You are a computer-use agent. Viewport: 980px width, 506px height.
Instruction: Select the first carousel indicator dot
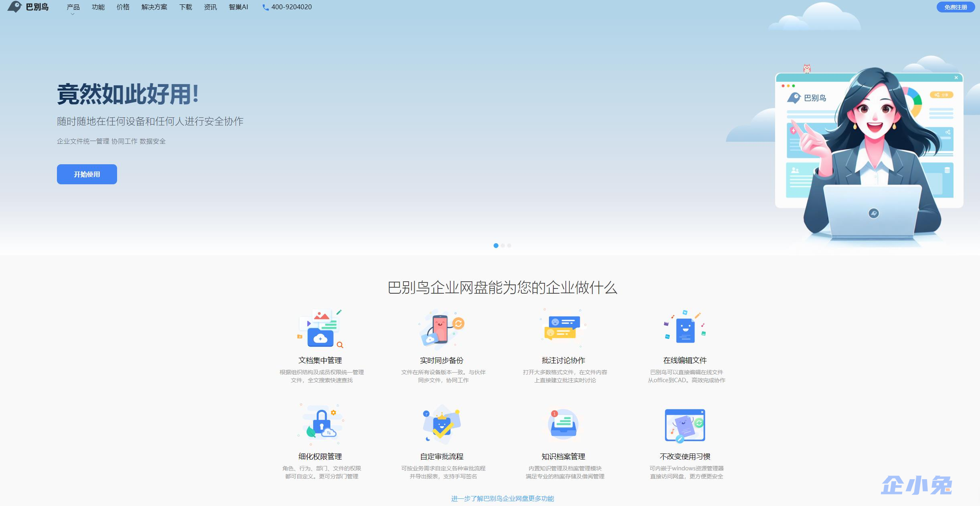tap(496, 246)
